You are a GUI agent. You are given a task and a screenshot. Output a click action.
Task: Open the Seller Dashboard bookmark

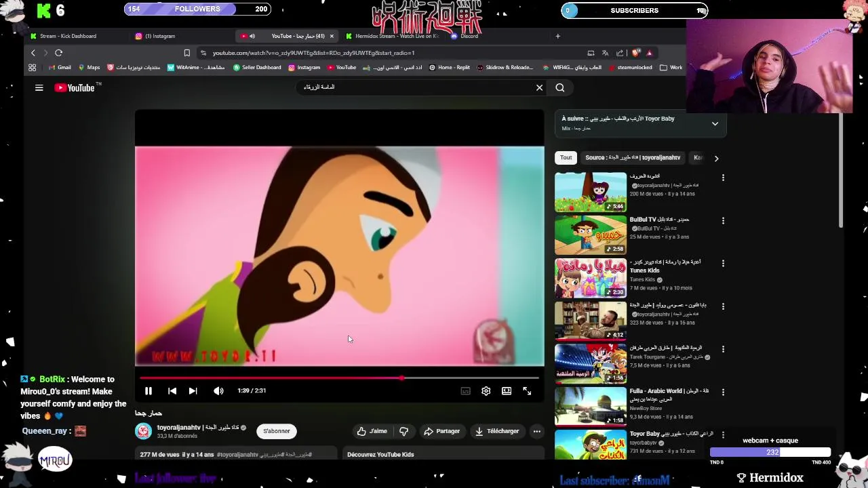click(257, 67)
